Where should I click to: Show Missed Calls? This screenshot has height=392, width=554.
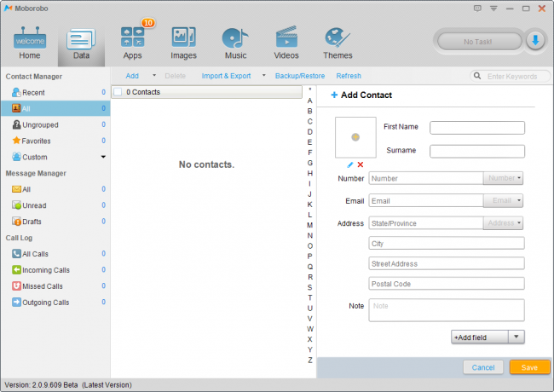55,286
